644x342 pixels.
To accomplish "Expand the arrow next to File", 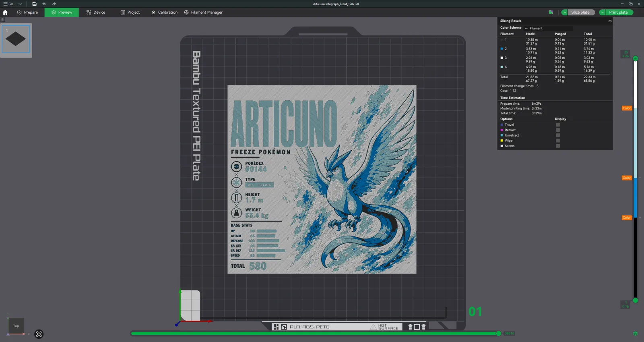I will pyautogui.click(x=20, y=4).
